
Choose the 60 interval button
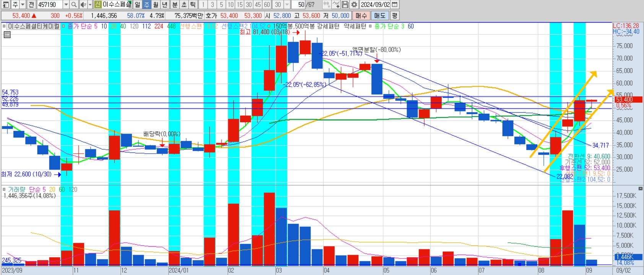(267, 5)
